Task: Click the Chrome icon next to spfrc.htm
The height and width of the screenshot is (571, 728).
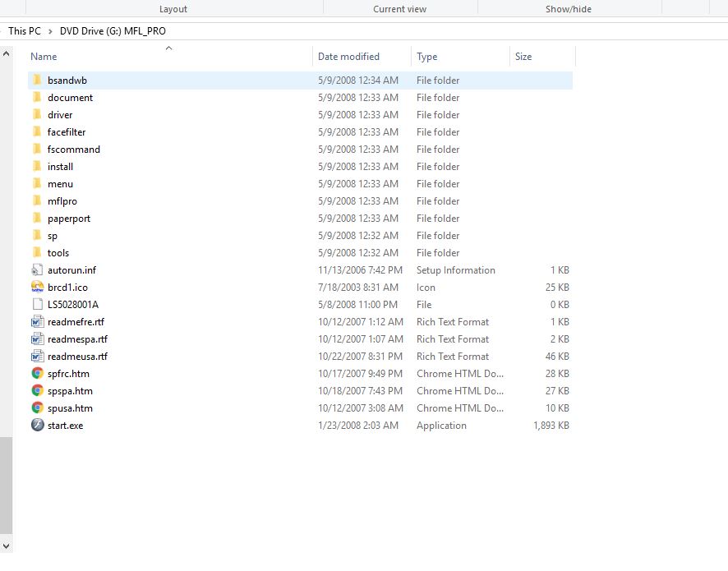Action: coord(37,374)
